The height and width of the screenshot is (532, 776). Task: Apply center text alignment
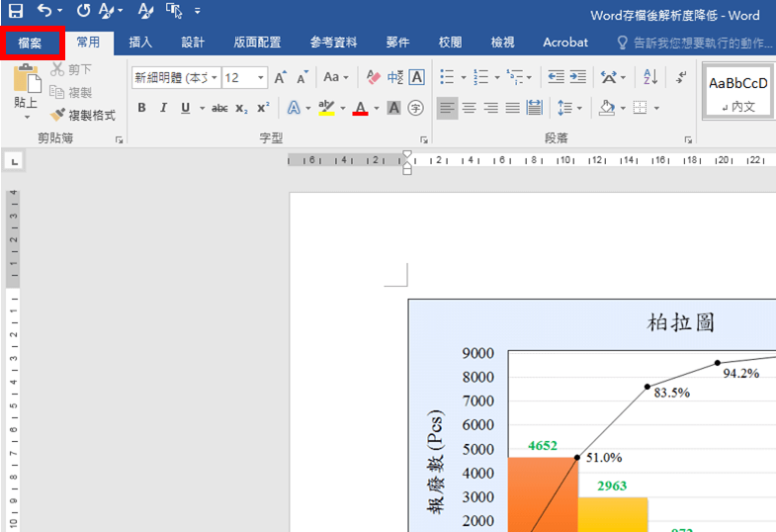pos(470,108)
